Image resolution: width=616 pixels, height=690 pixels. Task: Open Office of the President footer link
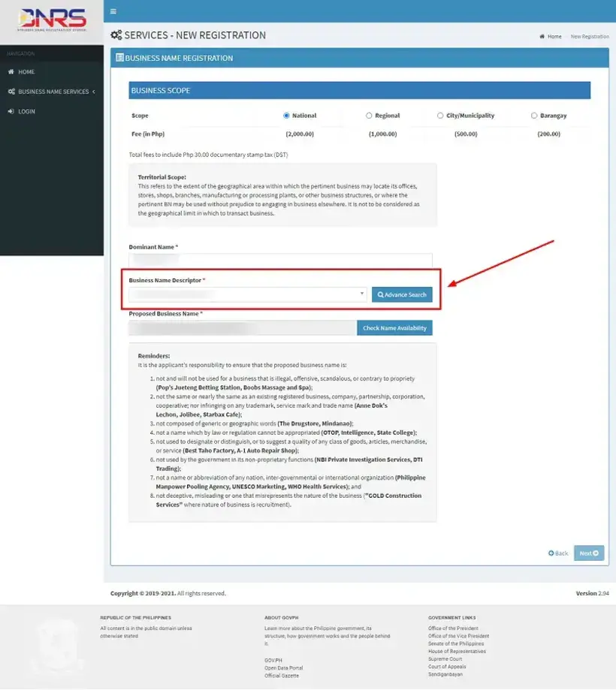[x=453, y=628]
